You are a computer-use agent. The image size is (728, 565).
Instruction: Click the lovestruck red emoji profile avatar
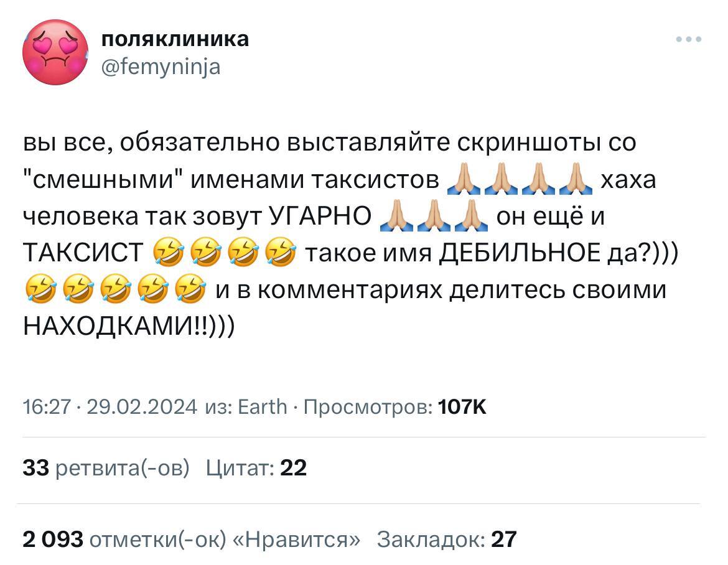55,52
